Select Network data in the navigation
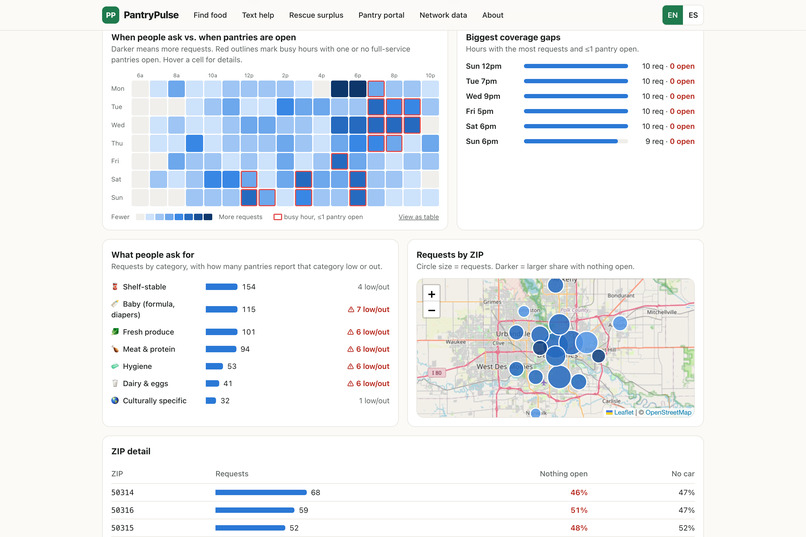Screen dimensions: 806x537 [443, 15]
